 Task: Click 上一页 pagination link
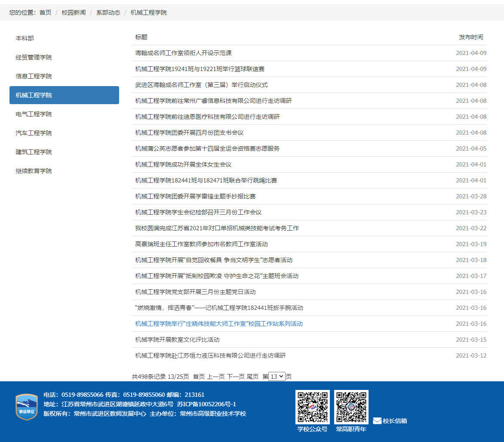[216, 377]
